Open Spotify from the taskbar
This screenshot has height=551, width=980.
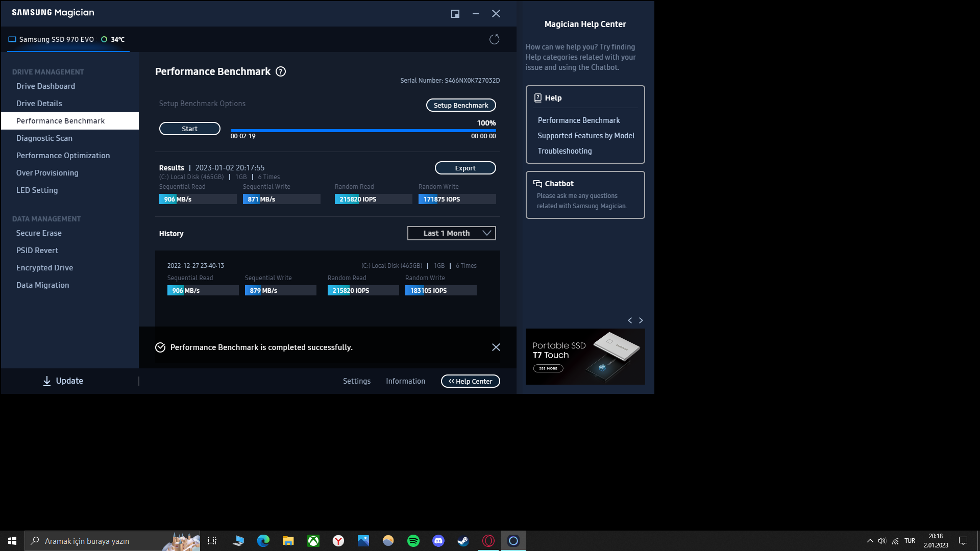[x=413, y=541]
